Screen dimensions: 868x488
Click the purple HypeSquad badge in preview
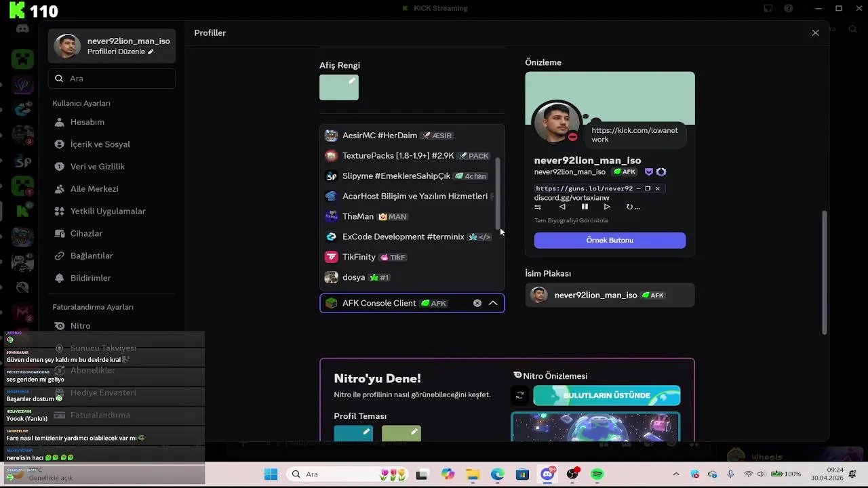pyautogui.click(x=649, y=172)
